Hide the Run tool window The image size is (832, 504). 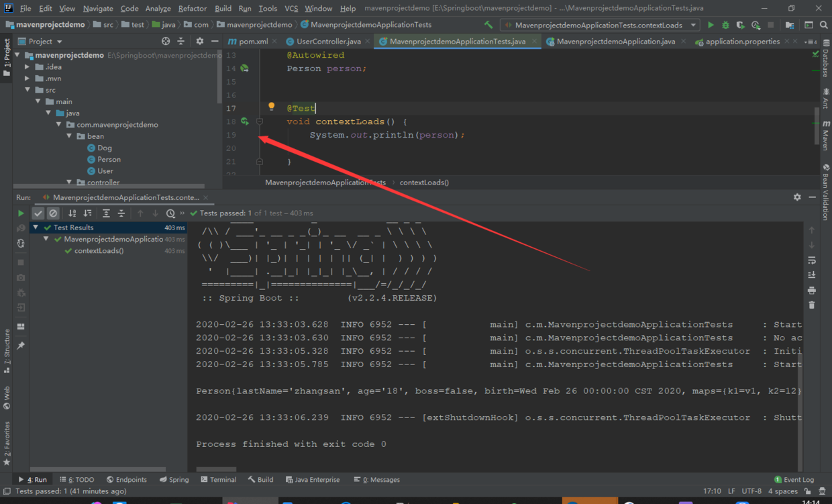pos(813,197)
